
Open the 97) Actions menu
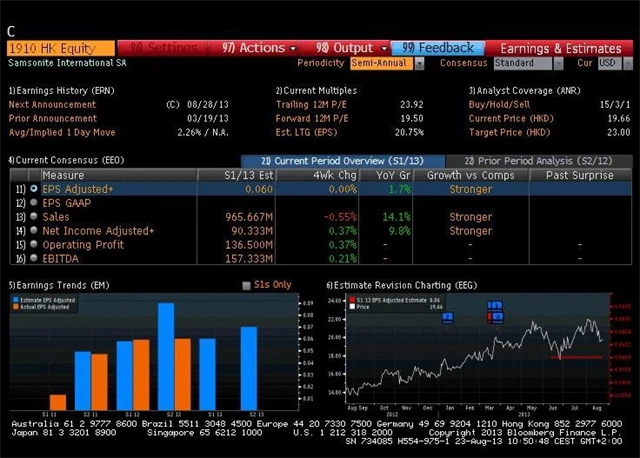[x=259, y=48]
